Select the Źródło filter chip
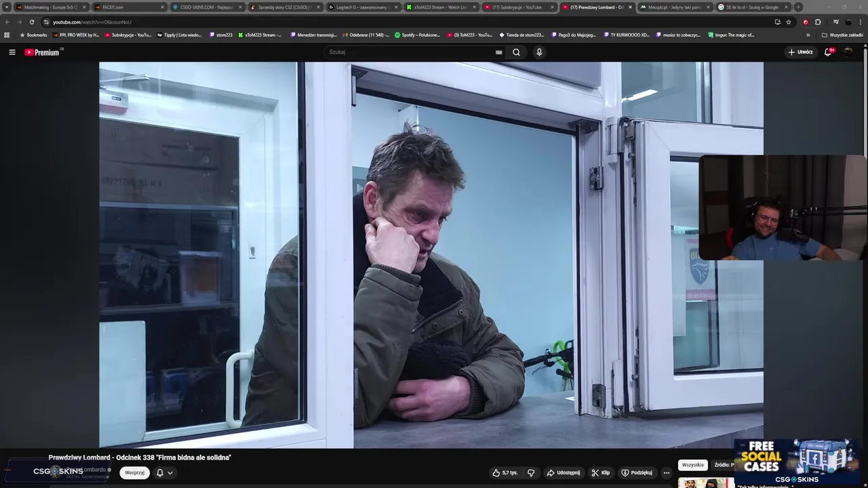 724,465
